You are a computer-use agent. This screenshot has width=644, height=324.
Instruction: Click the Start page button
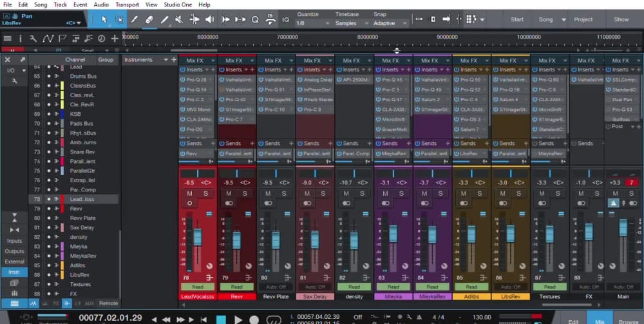(516, 19)
